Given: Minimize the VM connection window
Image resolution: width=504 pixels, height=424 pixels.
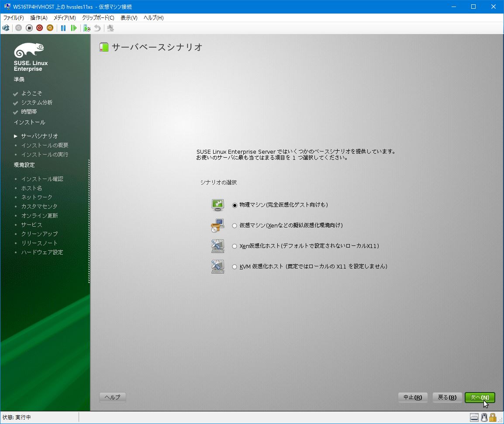Looking at the screenshot, I should pos(453,7).
